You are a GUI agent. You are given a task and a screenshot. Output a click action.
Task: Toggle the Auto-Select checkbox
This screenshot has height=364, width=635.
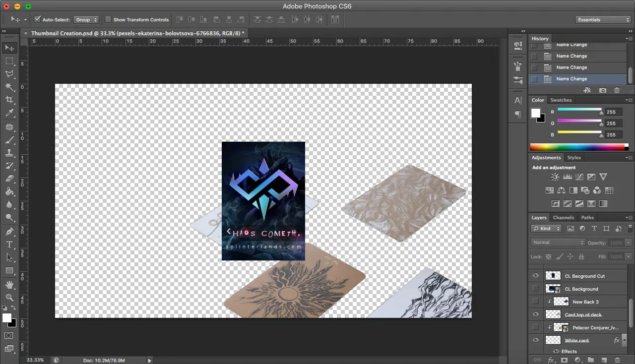tap(37, 19)
